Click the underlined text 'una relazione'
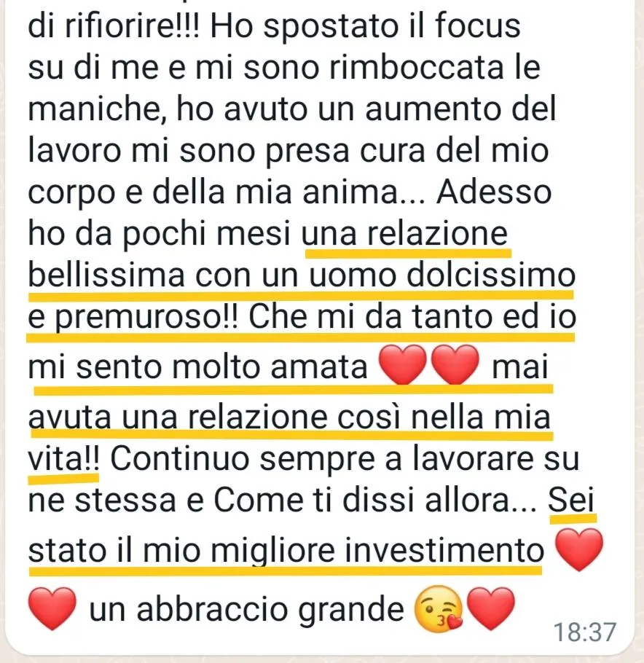 pyautogui.click(x=404, y=234)
